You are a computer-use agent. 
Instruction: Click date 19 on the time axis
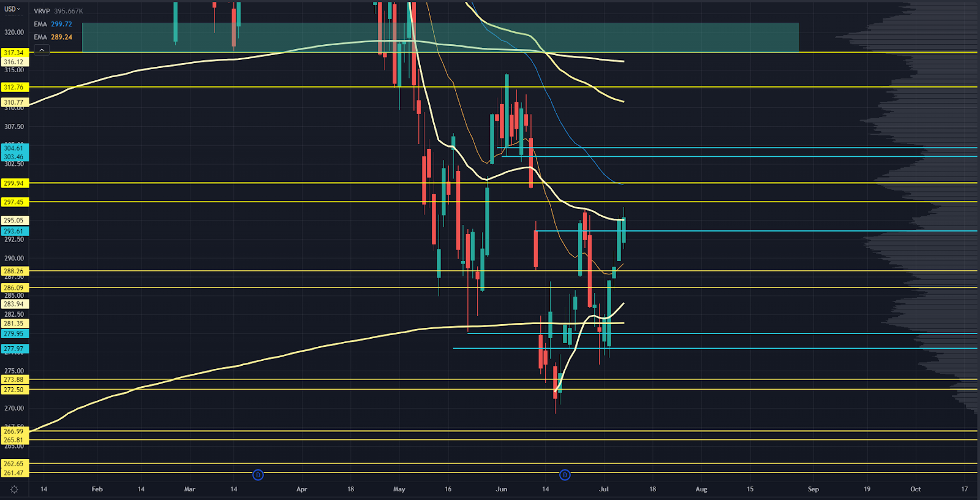click(x=867, y=489)
